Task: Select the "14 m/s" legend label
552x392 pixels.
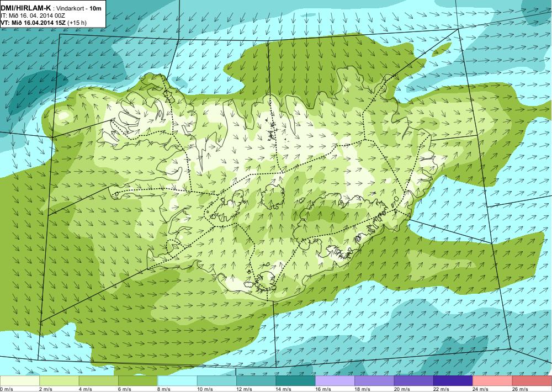Action: pos(284,389)
